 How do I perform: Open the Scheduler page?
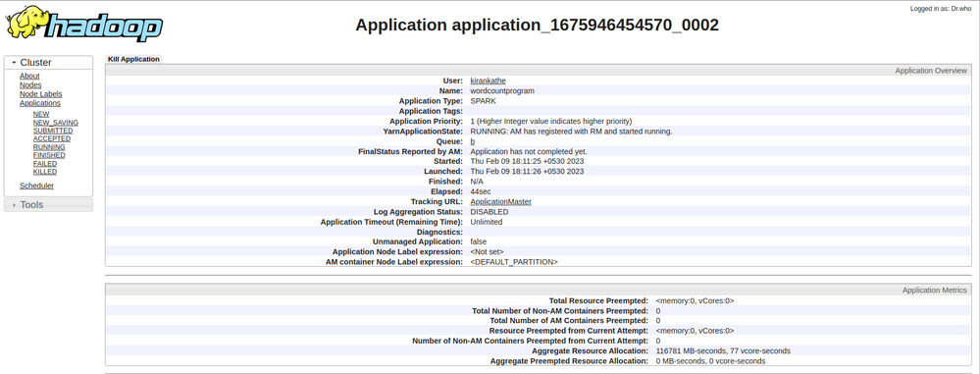coord(36,186)
